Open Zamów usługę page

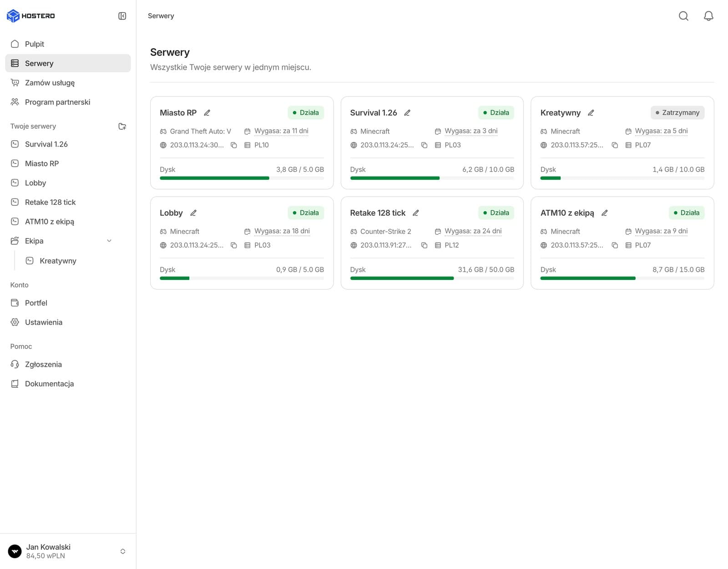(68, 83)
